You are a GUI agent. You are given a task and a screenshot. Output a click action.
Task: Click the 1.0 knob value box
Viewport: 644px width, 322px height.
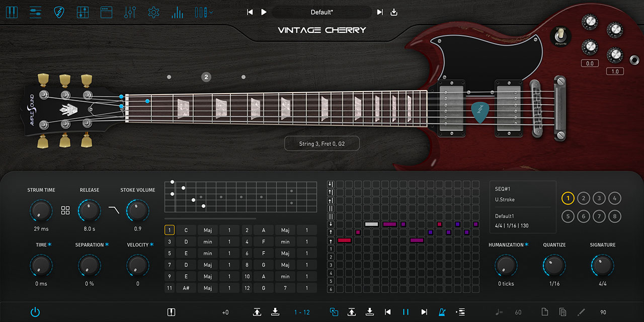615,71
